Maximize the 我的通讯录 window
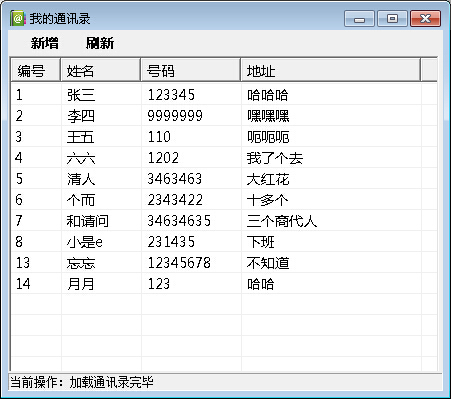Screen dimensions: 451x399 pyautogui.click(x=392, y=19)
